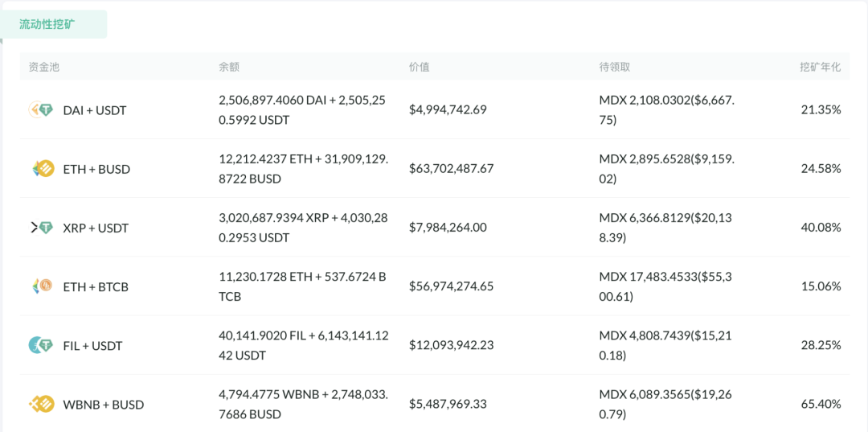Click the ETH + BUSD pair icon
The height and width of the screenshot is (432, 868).
[x=42, y=169]
